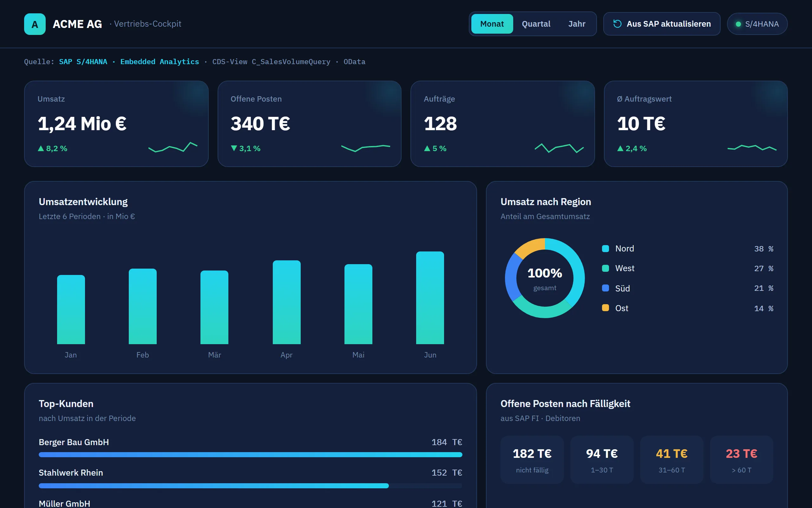
Task: Click the Nord 38 % value
Action: [x=764, y=249]
